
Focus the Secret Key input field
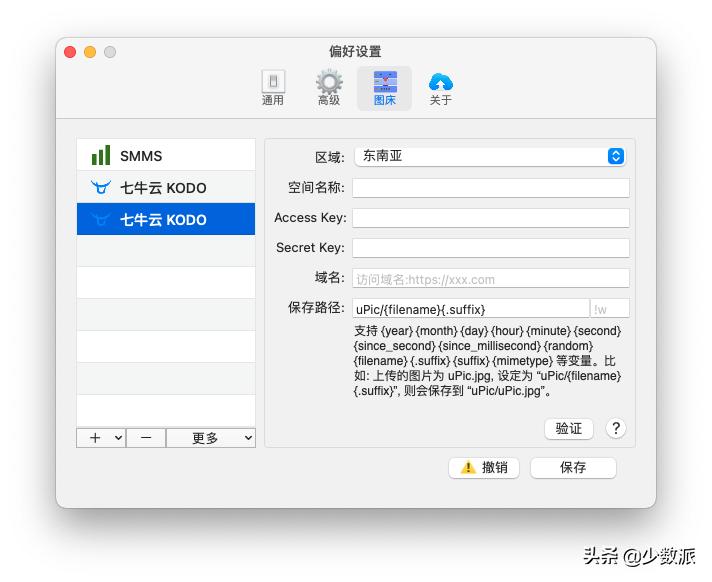(x=491, y=248)
